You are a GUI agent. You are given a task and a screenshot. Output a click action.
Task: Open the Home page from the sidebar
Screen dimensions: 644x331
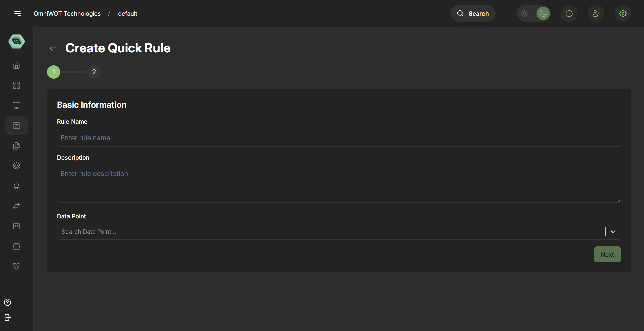tap(16, 65)
